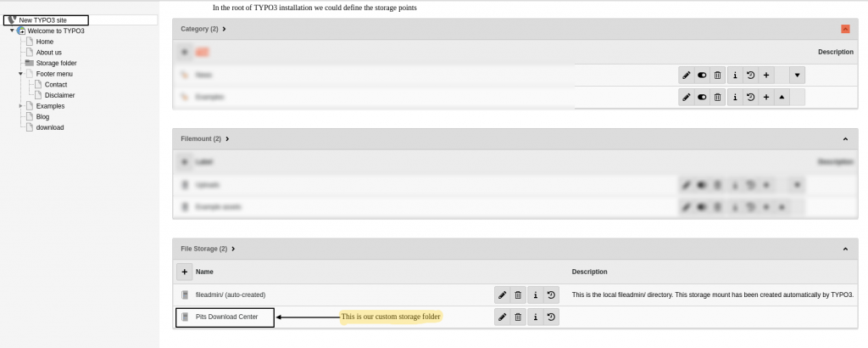Edit the first Category row

(686, 75)
